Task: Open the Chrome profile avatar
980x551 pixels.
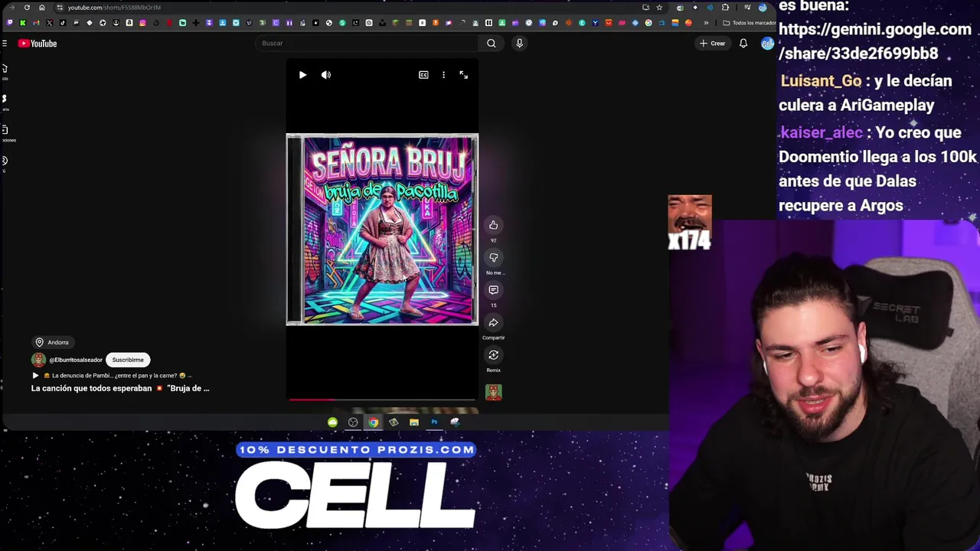Action: pos(763,8)
